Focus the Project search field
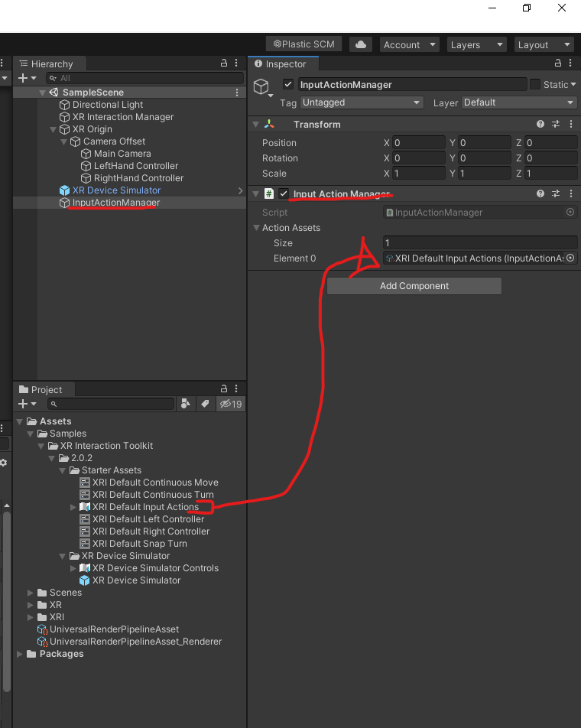 tap(110, 404)
